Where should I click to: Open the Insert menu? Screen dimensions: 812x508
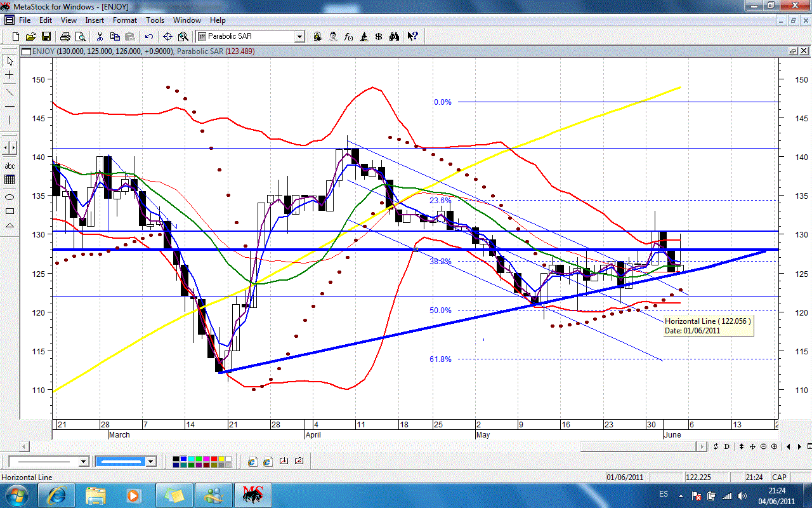coord(95,20)
